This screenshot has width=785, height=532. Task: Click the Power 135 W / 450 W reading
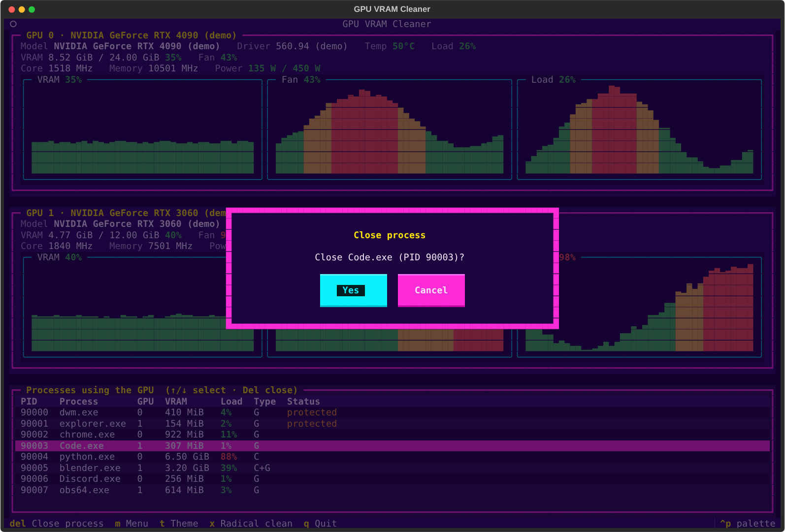point(267,68)
